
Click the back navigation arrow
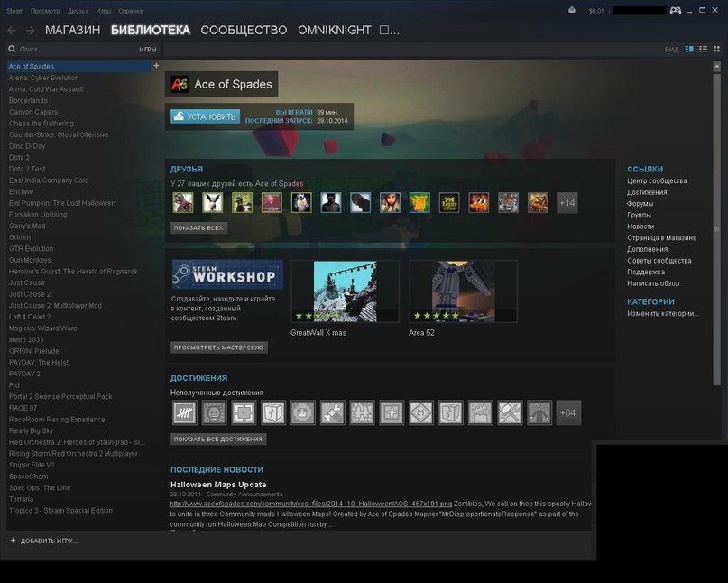12,30
